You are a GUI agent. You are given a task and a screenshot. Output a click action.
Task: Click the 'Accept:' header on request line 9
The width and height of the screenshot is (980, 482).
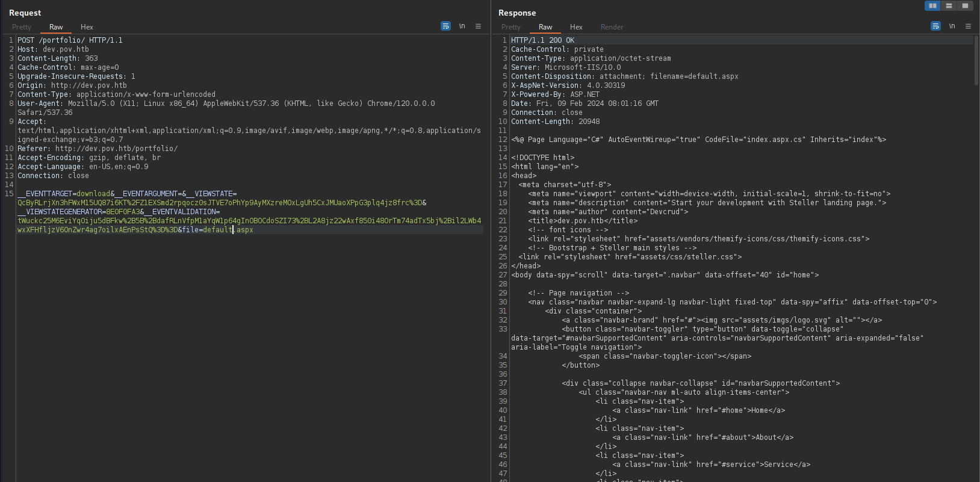click(32, 122)
